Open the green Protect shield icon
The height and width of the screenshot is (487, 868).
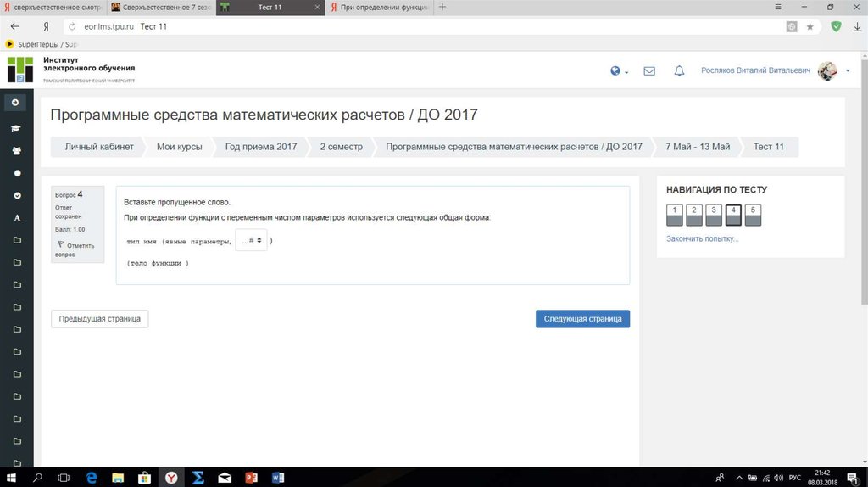coord(836,26)
